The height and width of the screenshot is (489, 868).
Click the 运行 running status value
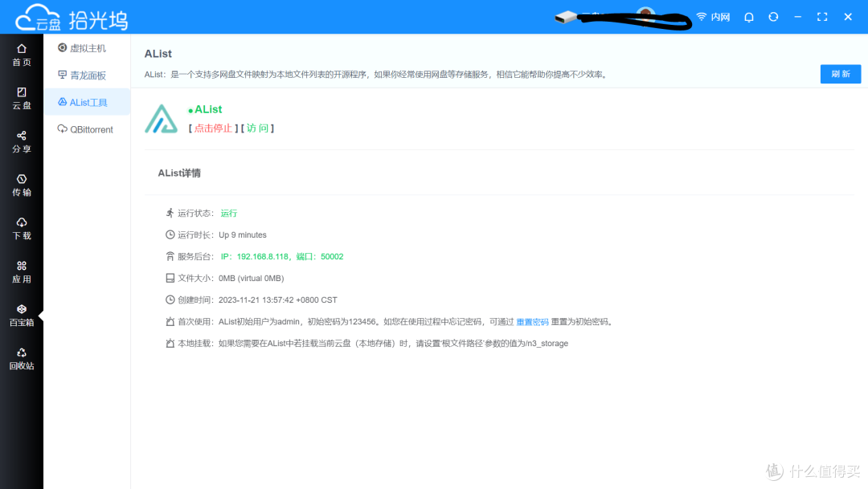[228, 214]
